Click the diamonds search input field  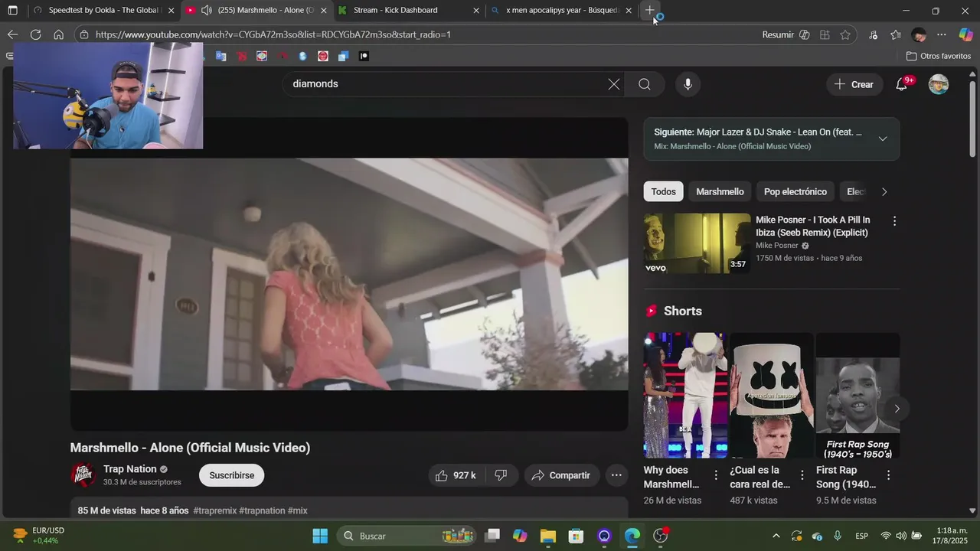point(444,84)
